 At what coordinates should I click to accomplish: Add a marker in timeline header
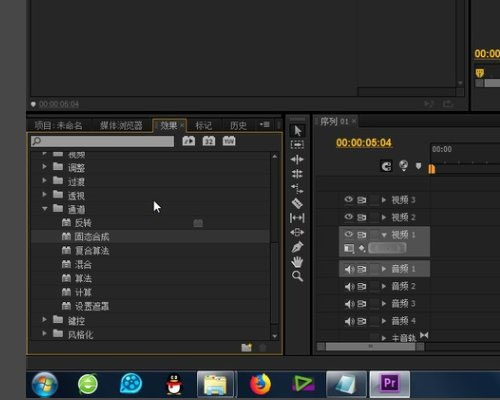pos(418,166)
